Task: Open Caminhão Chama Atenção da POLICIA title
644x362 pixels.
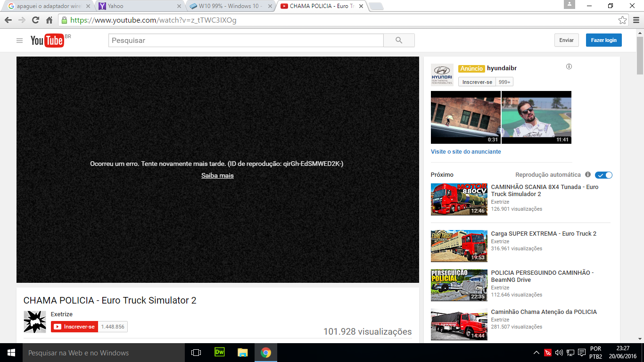Action: pyautogui.click(x=544, y=312)
